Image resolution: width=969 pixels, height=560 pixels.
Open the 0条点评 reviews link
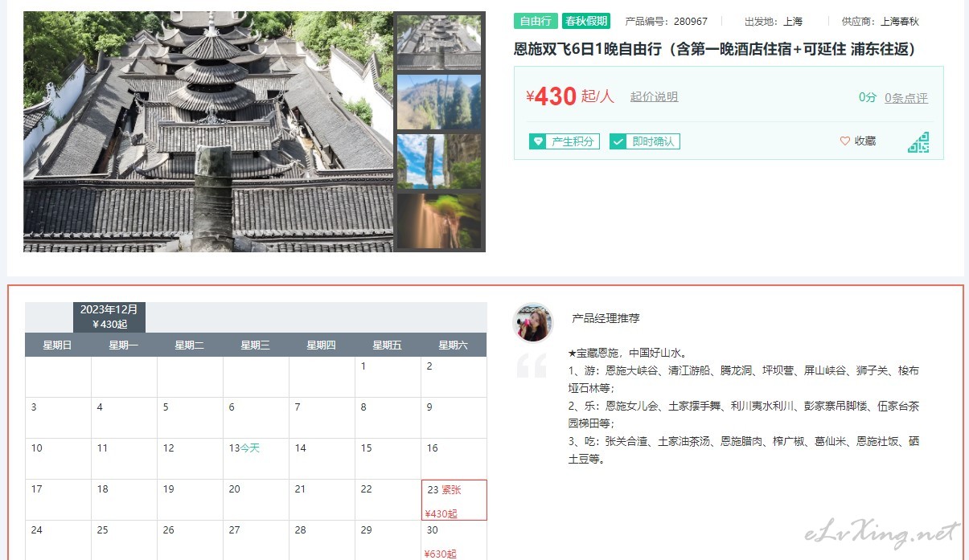(x=906, y=98)
